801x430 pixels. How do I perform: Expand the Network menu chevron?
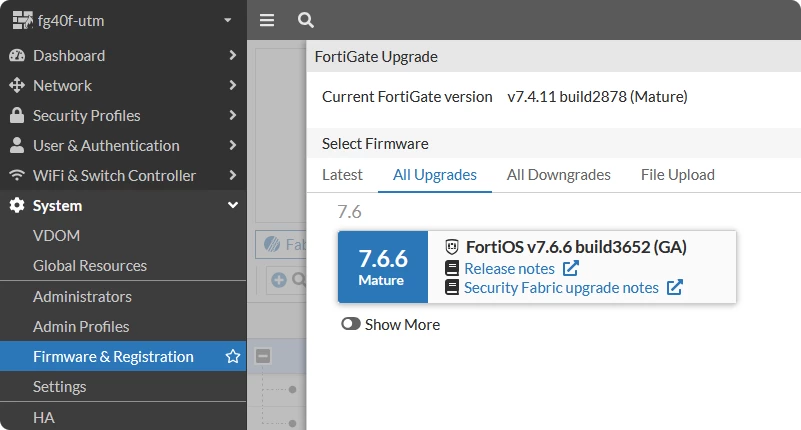click(232, 85)
